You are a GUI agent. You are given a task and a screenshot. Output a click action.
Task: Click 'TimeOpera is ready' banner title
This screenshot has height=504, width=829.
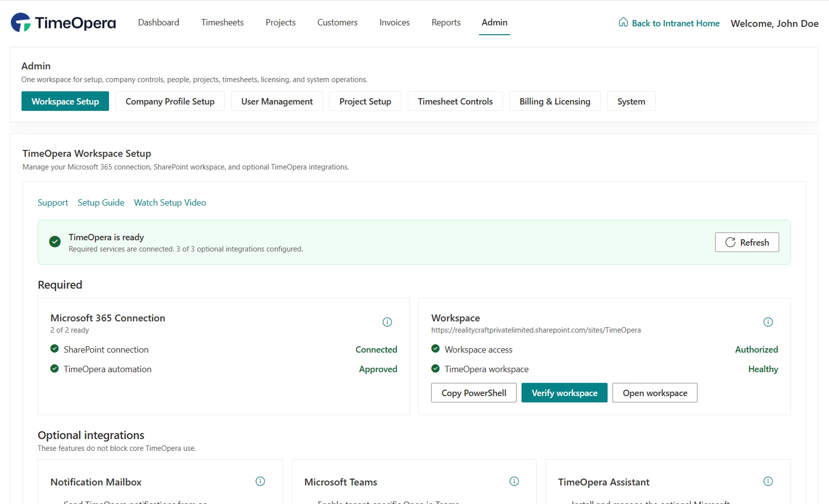pyautogui.click(x=106, y=237)
